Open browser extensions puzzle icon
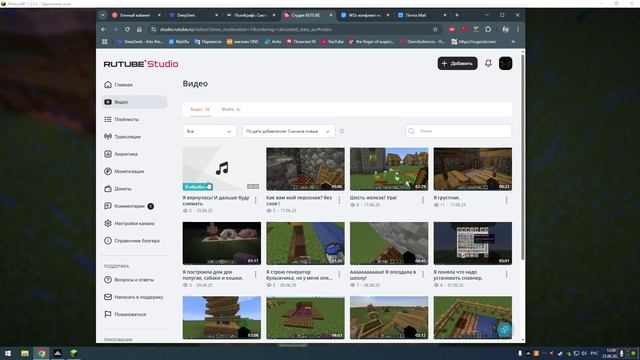This screenshot has width=640, height=360. pos(488,29)
